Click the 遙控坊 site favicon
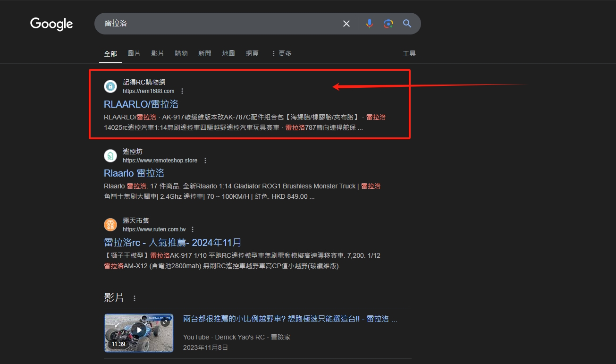 point(110,156)
